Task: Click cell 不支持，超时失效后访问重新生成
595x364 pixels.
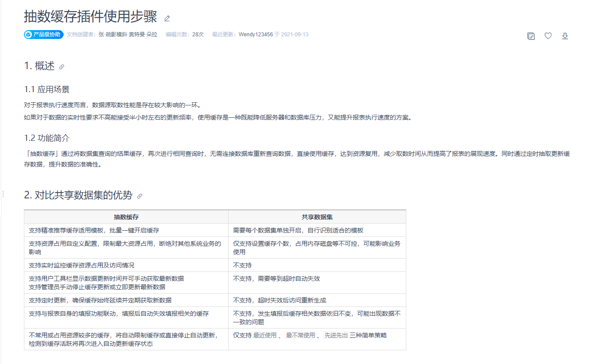Action: [x=317, y=300]
